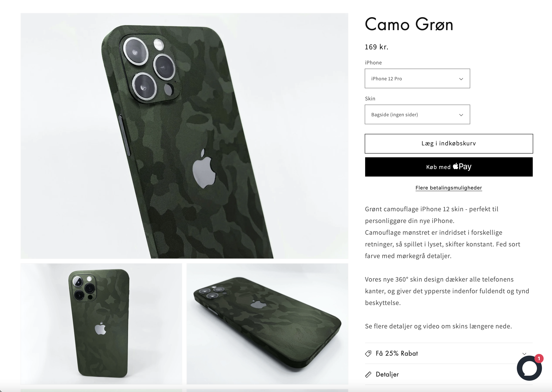552x392 pixels.
Task: Click the Læg i indkøbskurv button
Action: pyautogui.click(x=449, y=144)
